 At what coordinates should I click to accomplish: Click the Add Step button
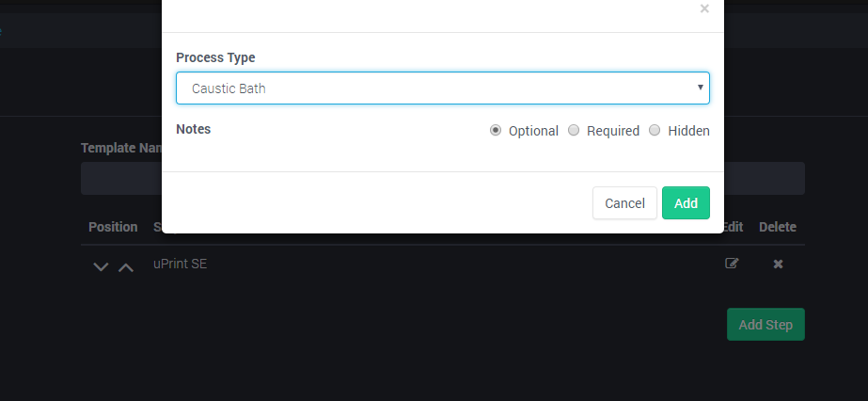765,325
